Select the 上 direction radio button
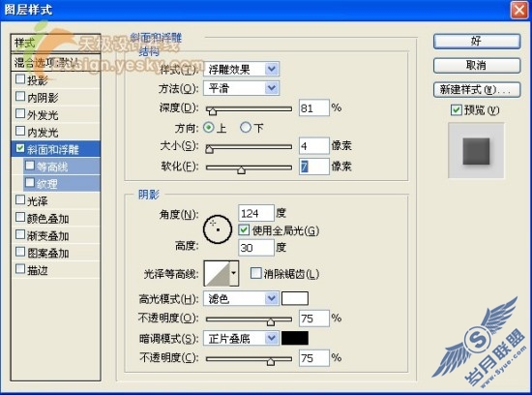This screenshot has width=532, height=395. coord(209,128)
